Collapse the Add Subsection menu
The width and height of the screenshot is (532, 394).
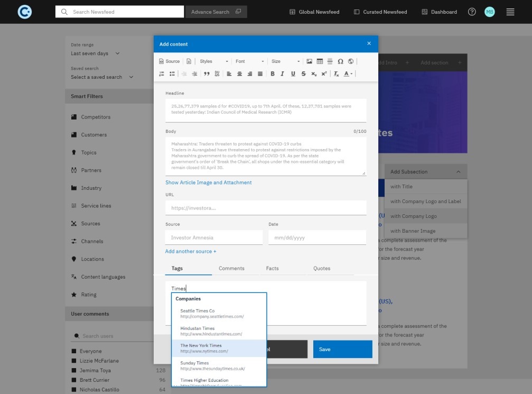425,172
